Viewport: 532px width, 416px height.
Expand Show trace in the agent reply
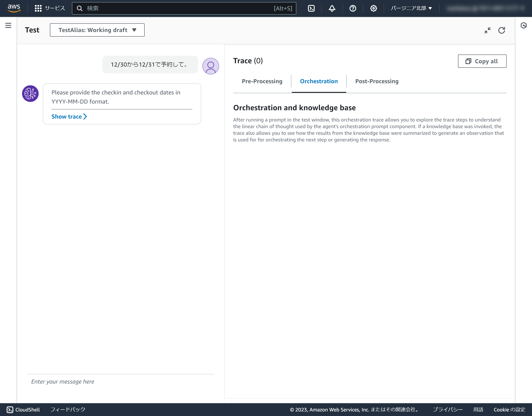click(69, 116)
